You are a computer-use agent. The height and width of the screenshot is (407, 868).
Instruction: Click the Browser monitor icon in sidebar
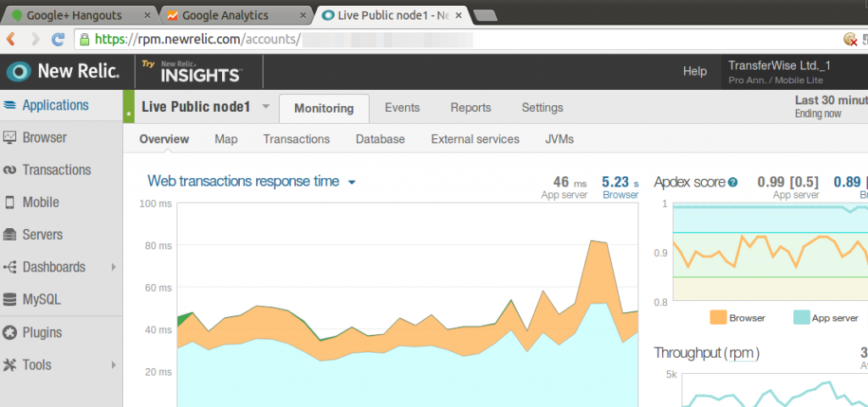point(9,137)
